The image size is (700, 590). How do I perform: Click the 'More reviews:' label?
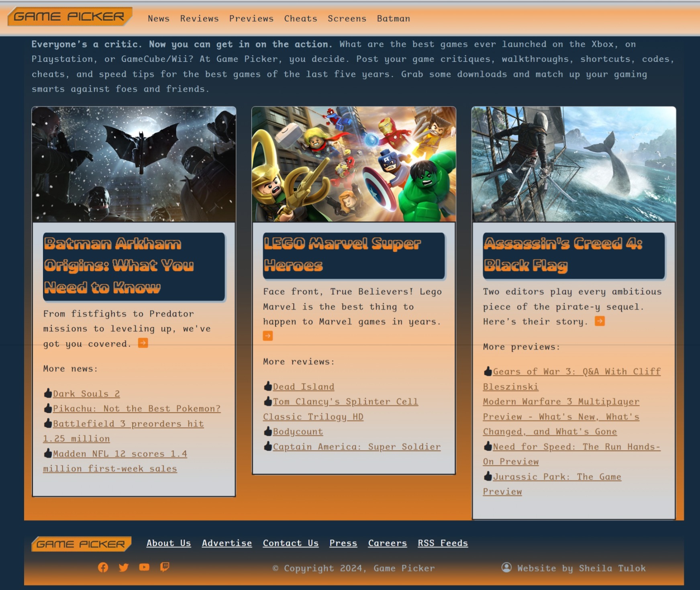point(299,361)
